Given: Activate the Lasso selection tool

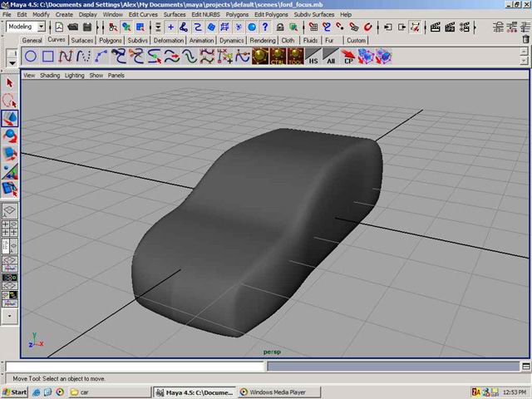Looking at the screenshot, I should (x=10, y=100).
